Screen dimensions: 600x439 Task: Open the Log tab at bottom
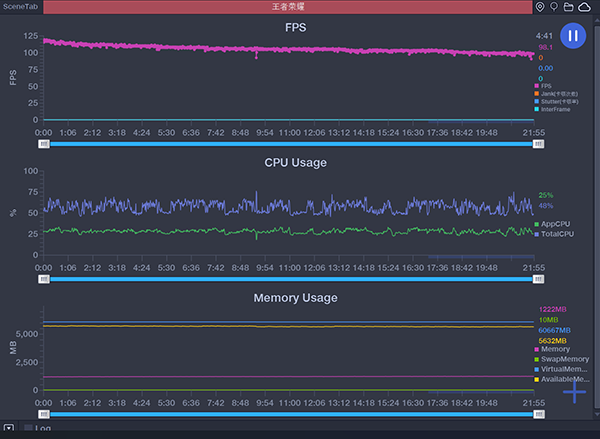[43, 429]
